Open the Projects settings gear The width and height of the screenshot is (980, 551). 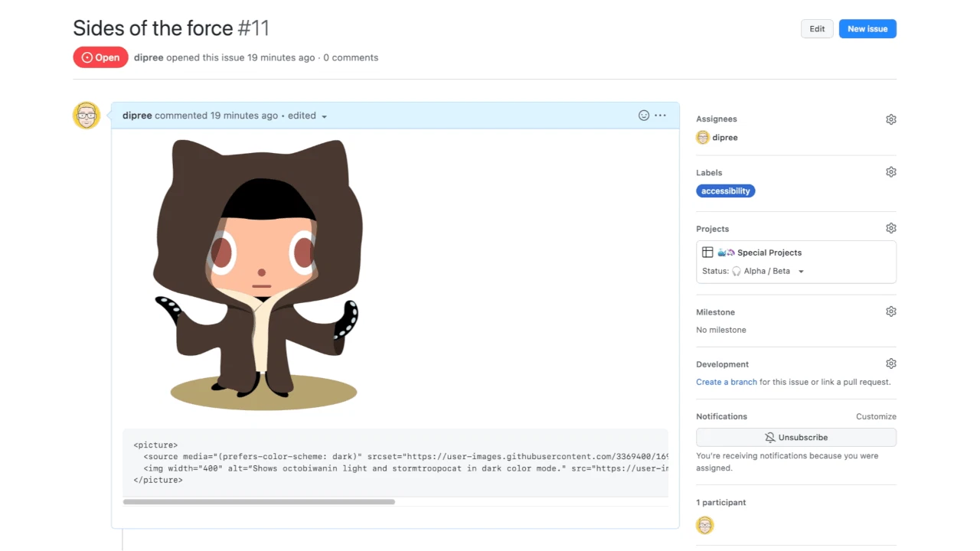890,227
